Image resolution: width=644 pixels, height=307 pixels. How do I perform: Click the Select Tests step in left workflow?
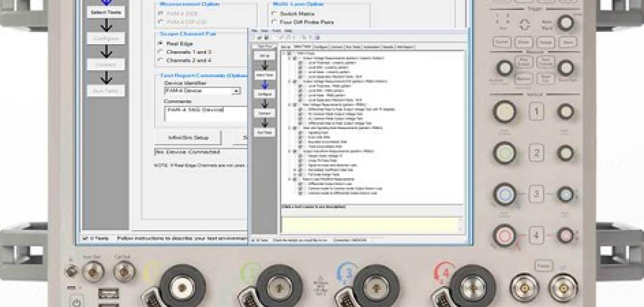tap(106, 12)
